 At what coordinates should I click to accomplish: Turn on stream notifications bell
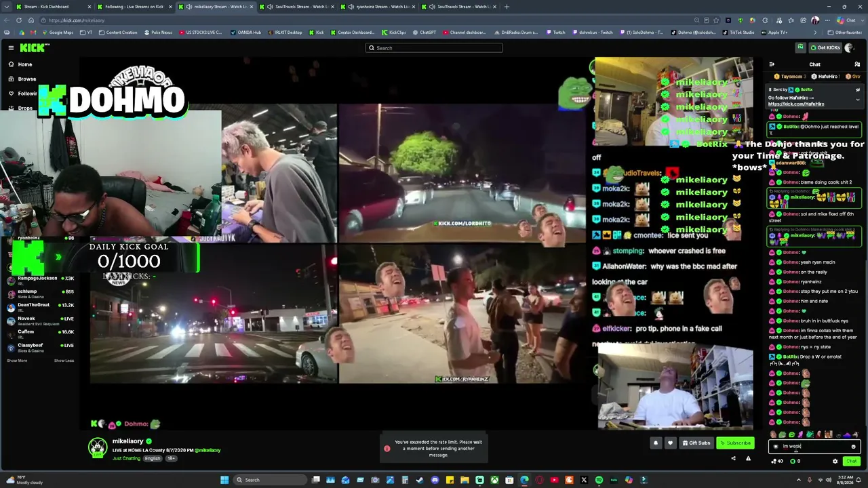tap(655, 443)
